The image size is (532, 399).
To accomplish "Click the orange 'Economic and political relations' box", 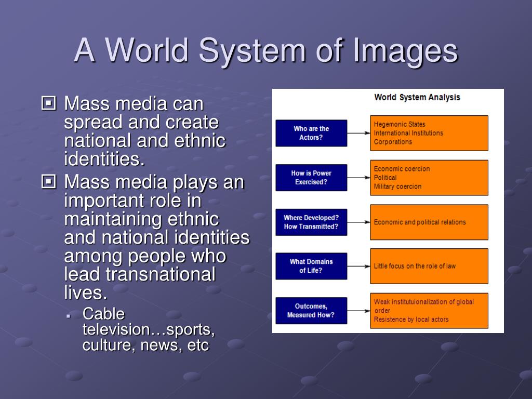I will click(429, 222).
